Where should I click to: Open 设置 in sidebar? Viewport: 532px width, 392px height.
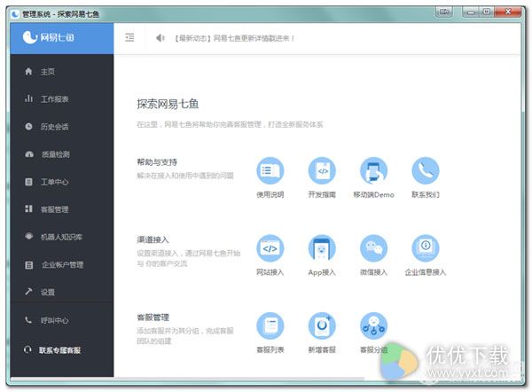62,292
